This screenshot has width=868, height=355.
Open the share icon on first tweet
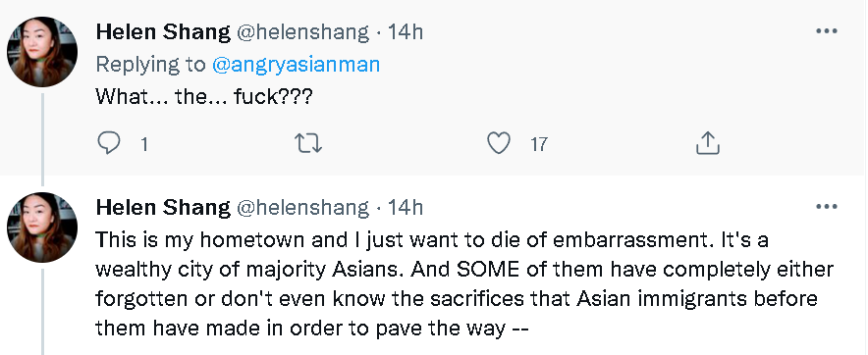pos(707,144)
